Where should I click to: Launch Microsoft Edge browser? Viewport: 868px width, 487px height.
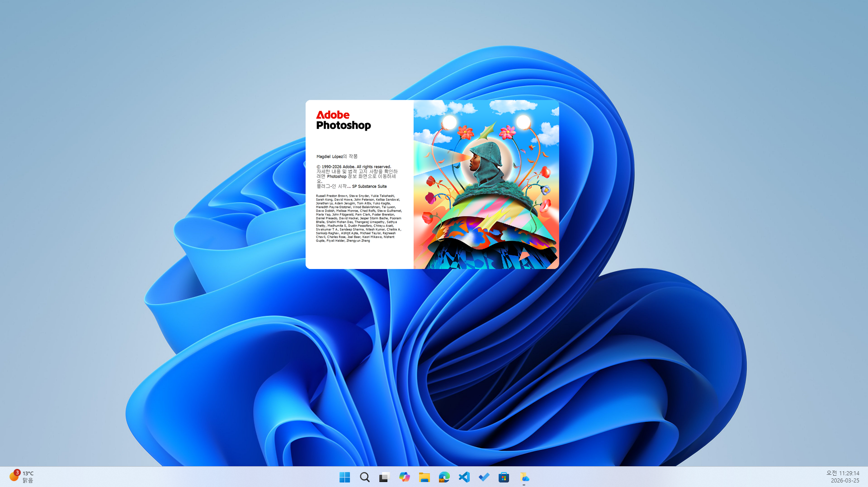pos(444,477)
